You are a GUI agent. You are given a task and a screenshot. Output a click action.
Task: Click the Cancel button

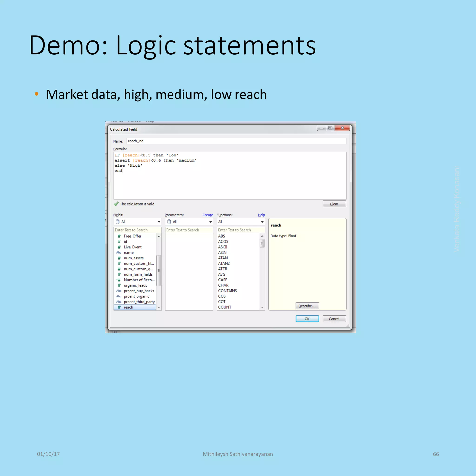pos(334,319)
